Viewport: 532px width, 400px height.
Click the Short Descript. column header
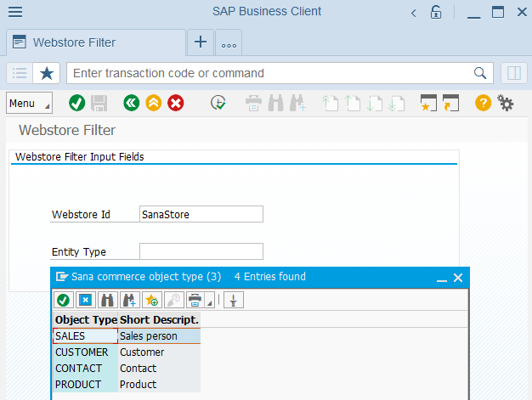coord(159,319)
